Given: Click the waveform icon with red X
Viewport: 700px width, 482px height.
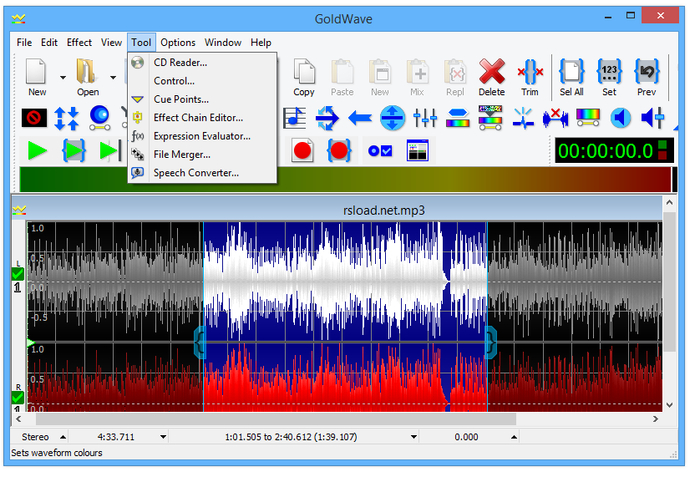Looking at the screenshot, I should click(555, 118).
